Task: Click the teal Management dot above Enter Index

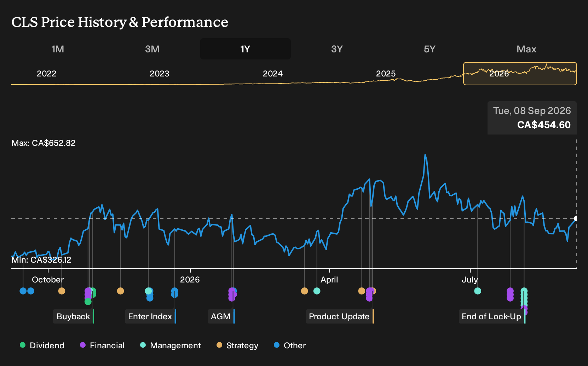Action: tap(148, 291)
